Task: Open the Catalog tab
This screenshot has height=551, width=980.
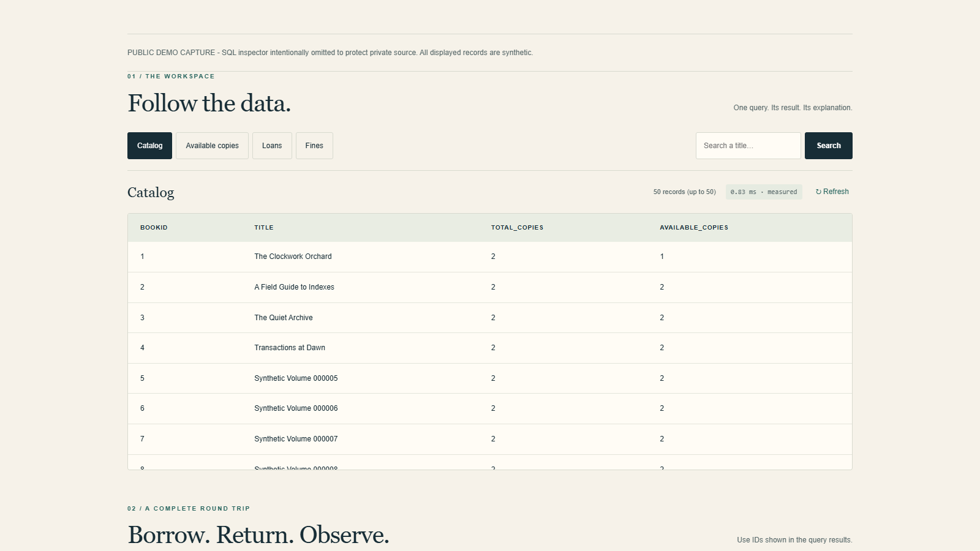Action: point(149,146)
